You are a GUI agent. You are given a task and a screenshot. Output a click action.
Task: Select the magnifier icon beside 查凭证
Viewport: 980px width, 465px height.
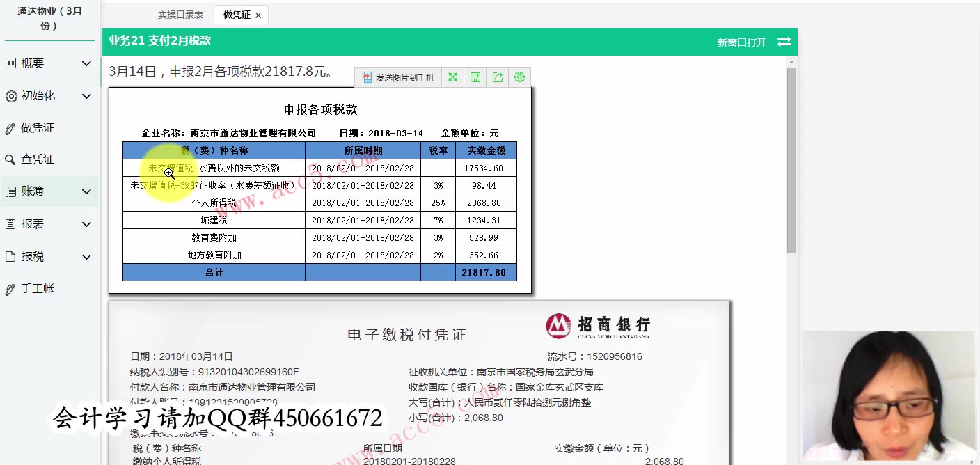(10, 159)
